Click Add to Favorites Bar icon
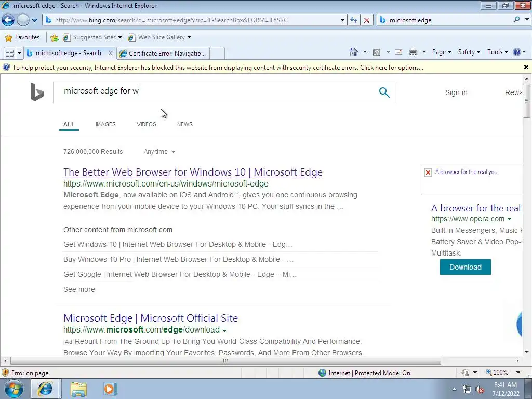Viewport: 532px width, 399px height. [54, 37]
